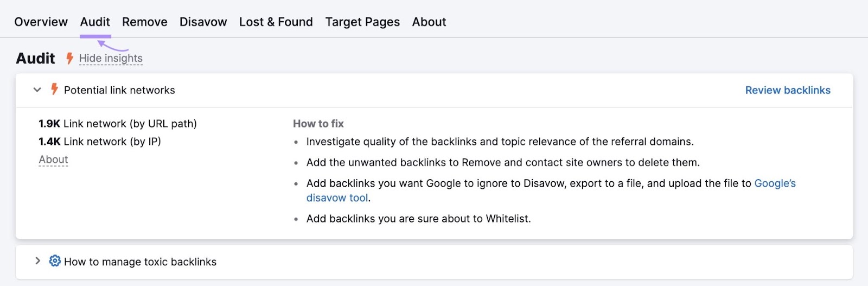Open the Review backlinks link
The height and width of the screenshot is (286, 868).
[787, 90]
